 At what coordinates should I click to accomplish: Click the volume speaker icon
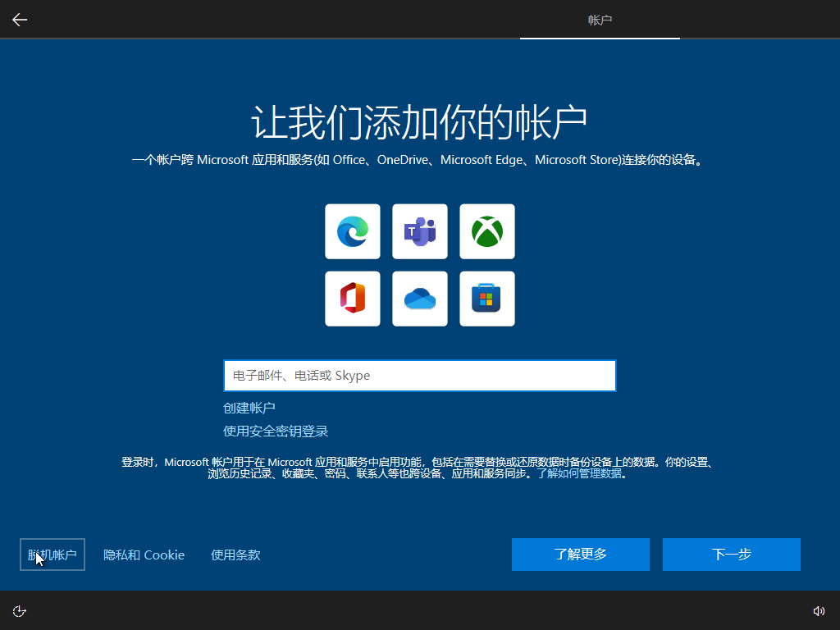[819, 611]
